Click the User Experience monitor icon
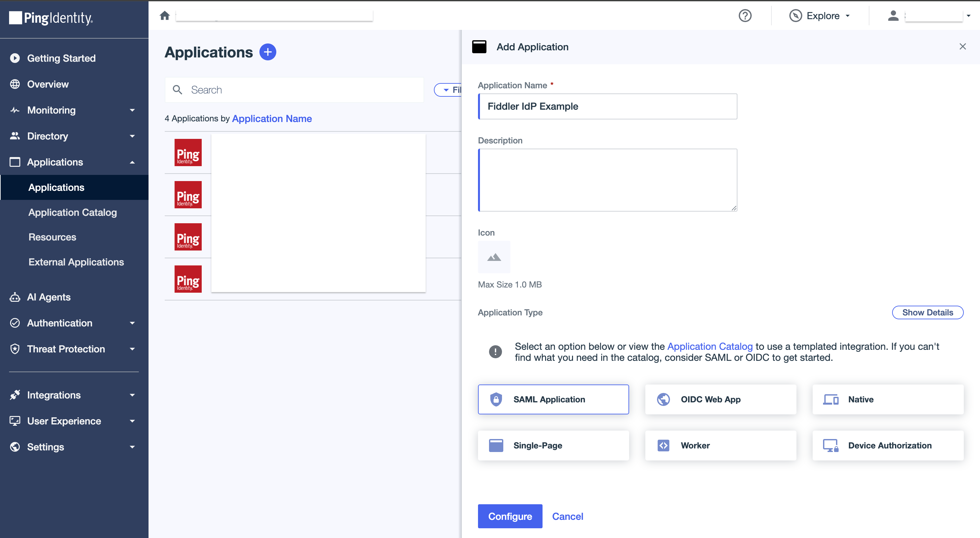Screen dimensions: 980x538 point(15,421)
